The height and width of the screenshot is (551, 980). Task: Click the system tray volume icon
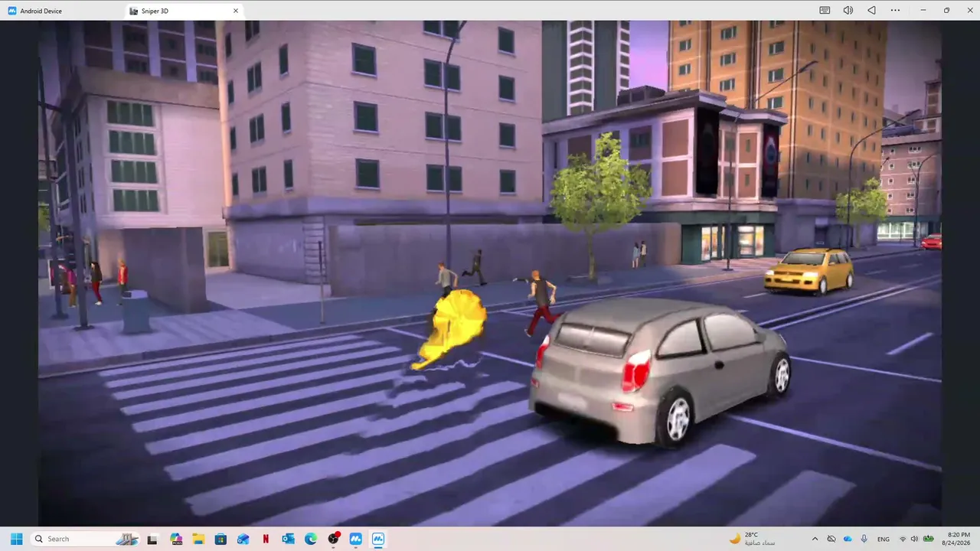[916, 539]
